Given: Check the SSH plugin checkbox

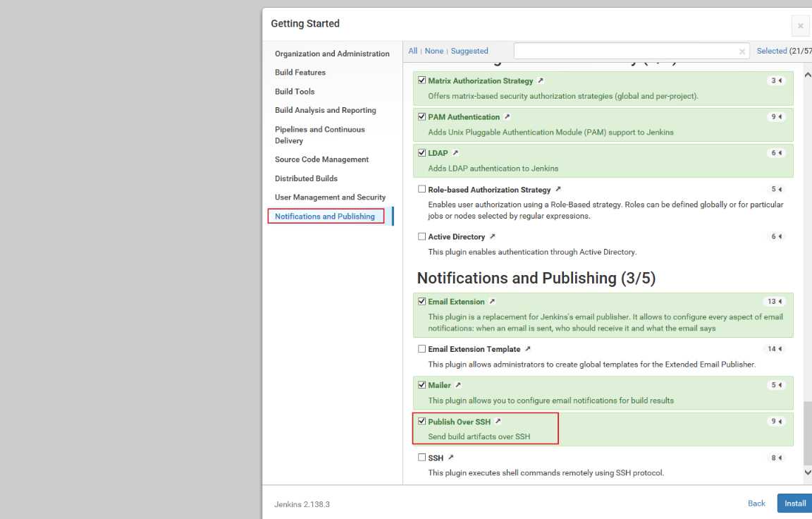Looking at the screenshot, I should pos(422,458).
